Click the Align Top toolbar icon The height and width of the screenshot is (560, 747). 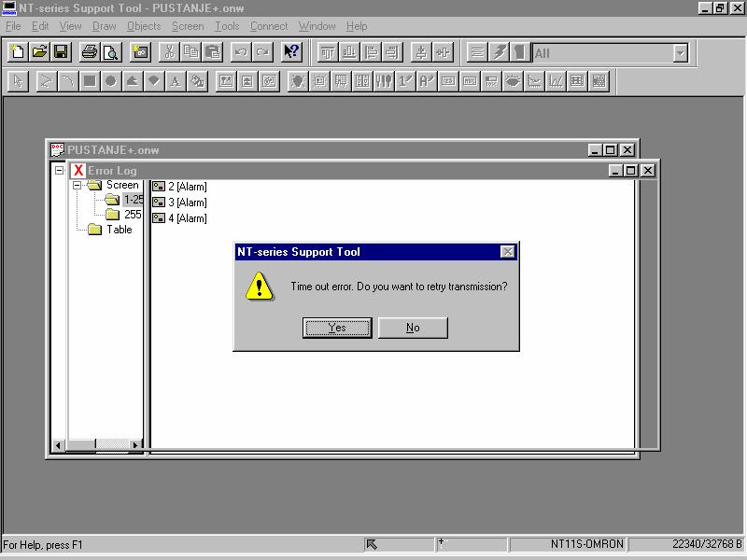[x=328, y=52]
